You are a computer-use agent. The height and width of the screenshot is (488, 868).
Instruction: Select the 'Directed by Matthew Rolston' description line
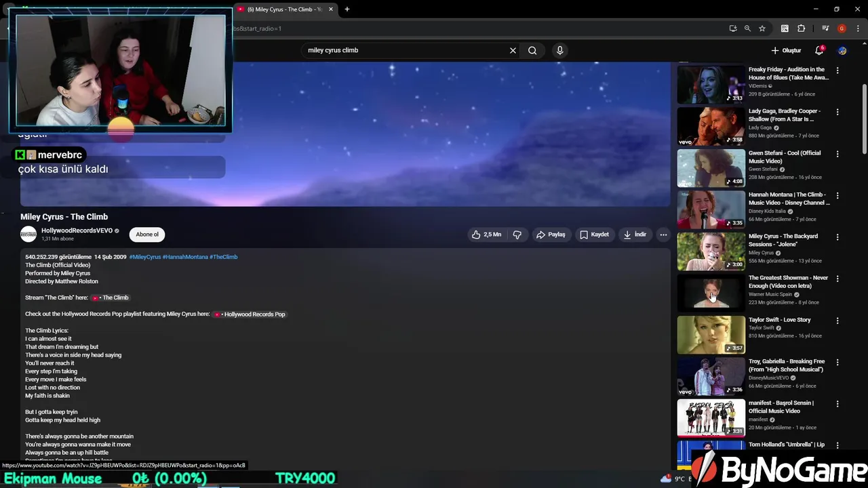tap(62, 281)
